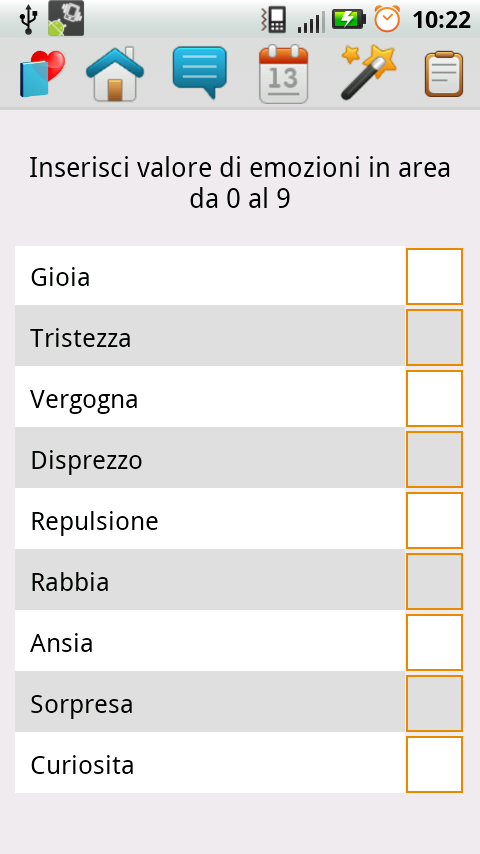
Task: Tap the Rabbia row label
Action: pos(70,582)
